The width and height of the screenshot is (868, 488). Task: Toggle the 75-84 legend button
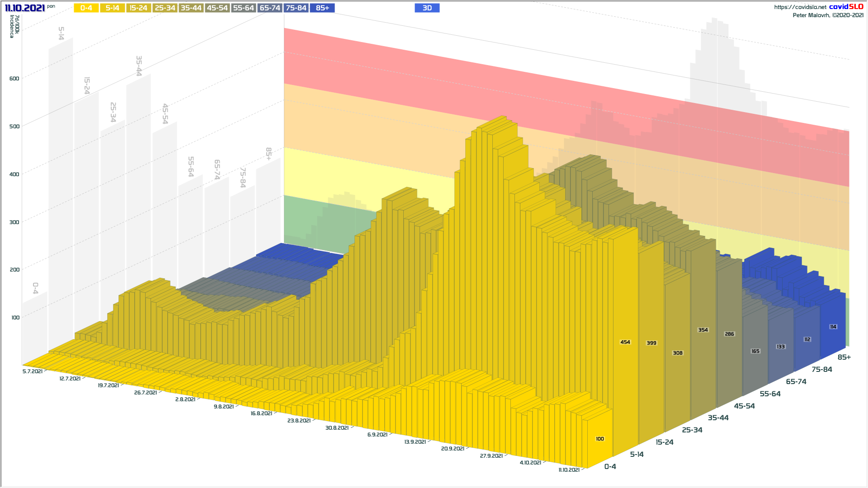click(296, 8)
